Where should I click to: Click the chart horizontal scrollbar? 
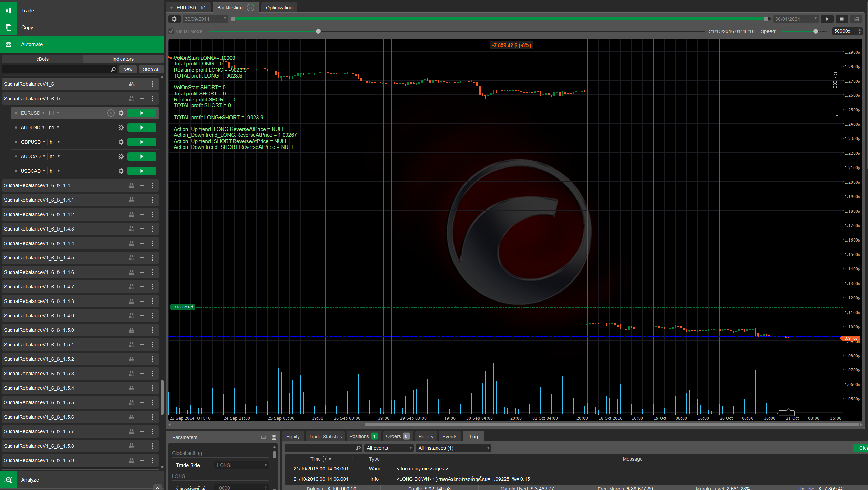612,425
